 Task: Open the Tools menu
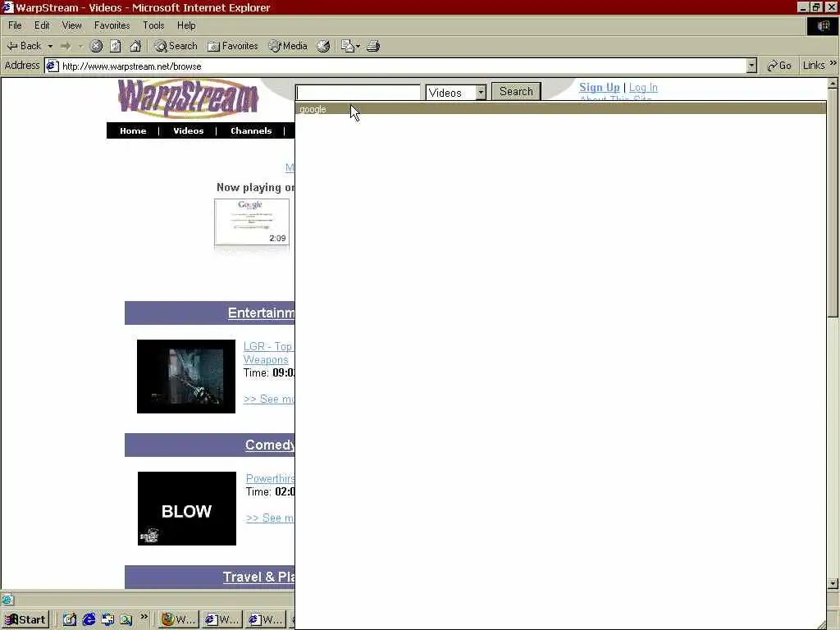(x=153, y=25)
